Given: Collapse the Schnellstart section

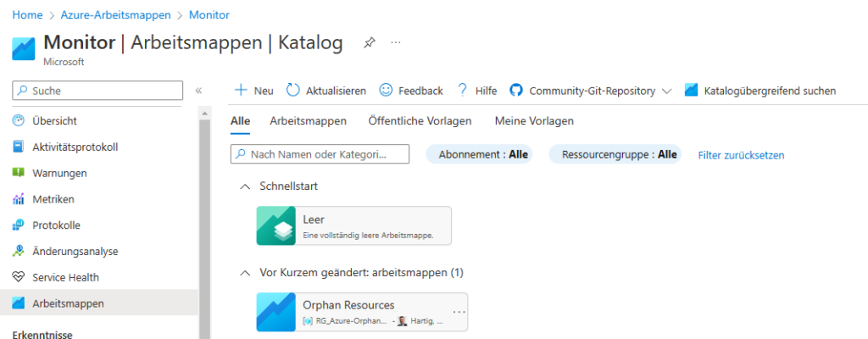Looking at the screenshot, I should point(245,186).
